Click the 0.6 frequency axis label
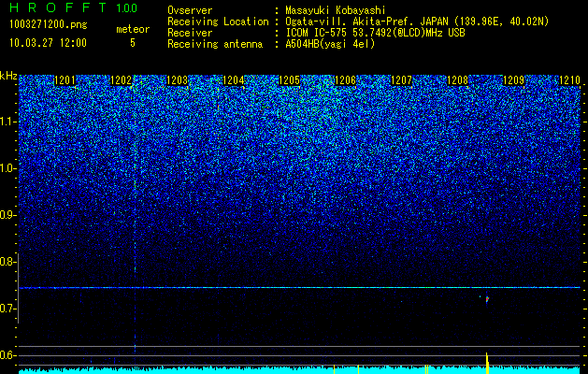The height and width of the screenshot is (374, 588). pos(7,355)
